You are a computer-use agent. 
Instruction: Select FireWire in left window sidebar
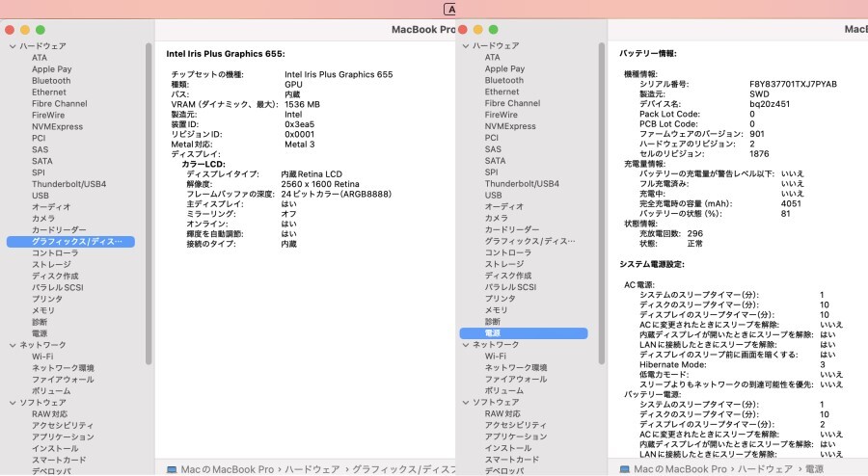pos(48,115)
